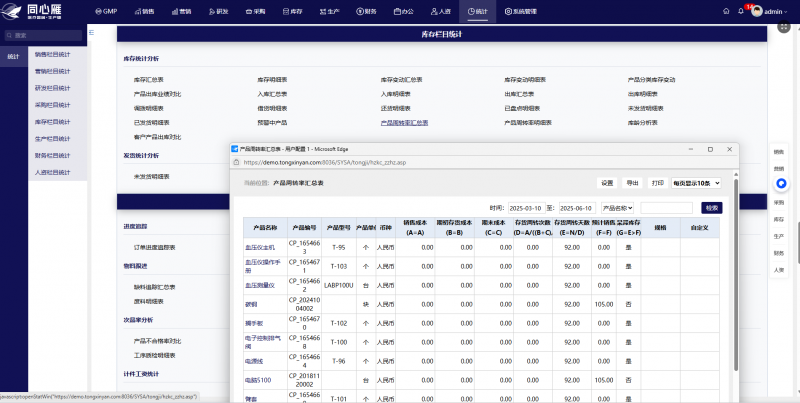This screenshot has width=800, height=403.
Task: Click the blue floating chat icon
Action: click(x=781, y=183)
